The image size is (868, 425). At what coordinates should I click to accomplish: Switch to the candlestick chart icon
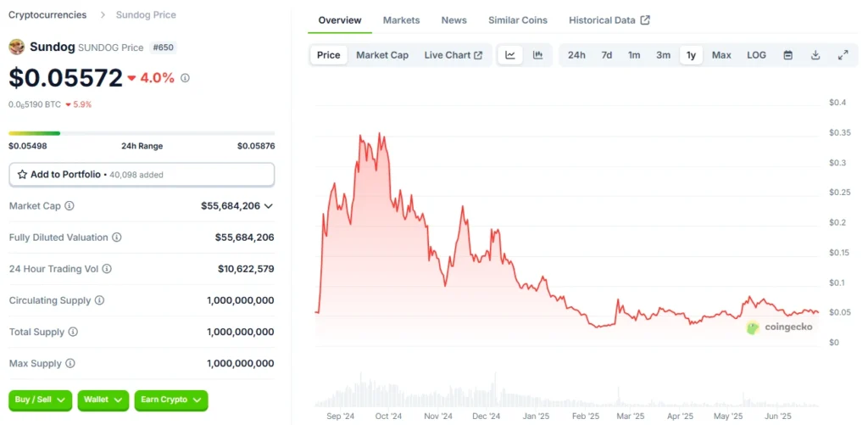coord(537,55)
